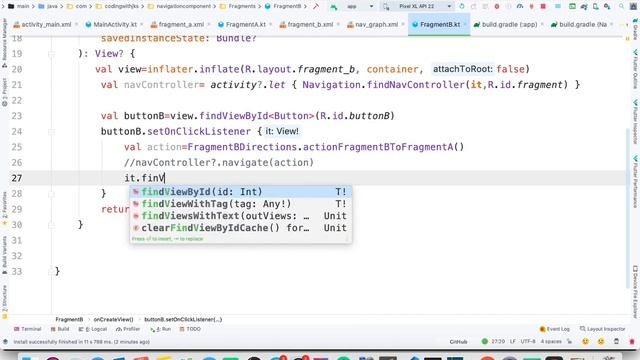
Task: Click the search magnifier icon in top toolbar
Action: coord(621,7)
